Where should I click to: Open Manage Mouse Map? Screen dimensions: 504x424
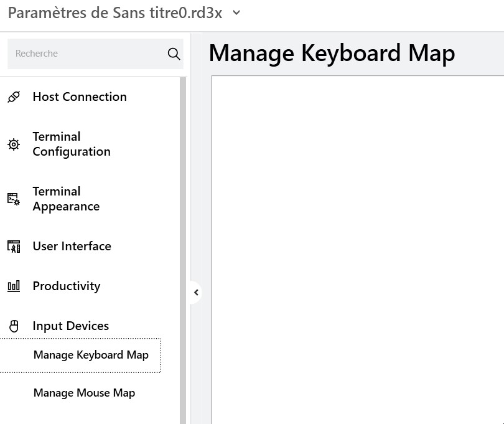pyautogui.click(x=84, y=393)
